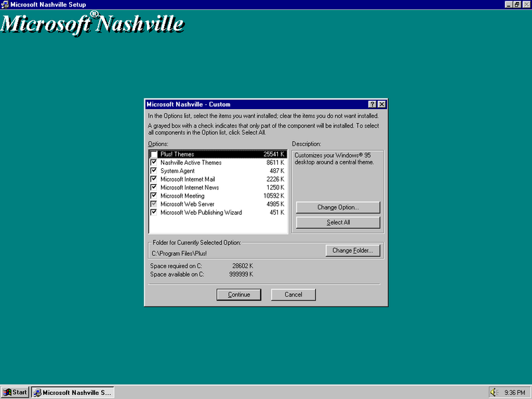Select the System Agent row text
Viewport: 532px width, 399px height.
coord(178,171)
